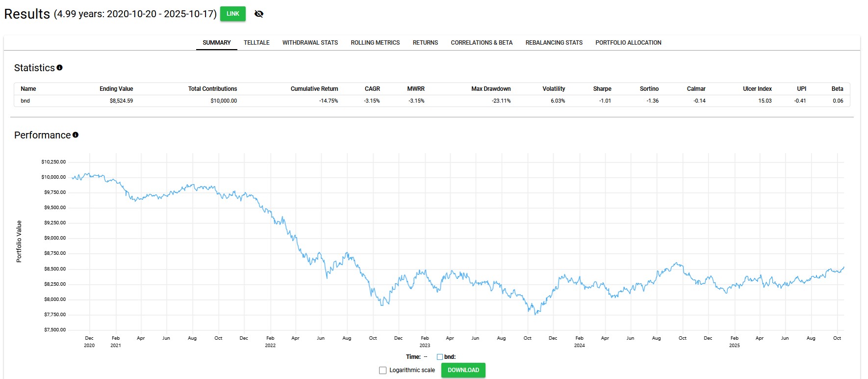Click the Feb 2024 x-axis label
This screenshot has height=379, width=868.
point(579,342)
